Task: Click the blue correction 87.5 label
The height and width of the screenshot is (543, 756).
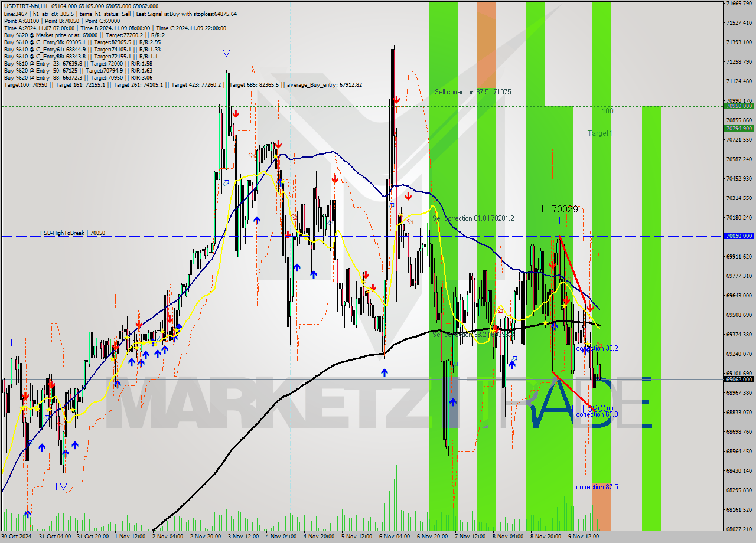Action: pos(597,487)
